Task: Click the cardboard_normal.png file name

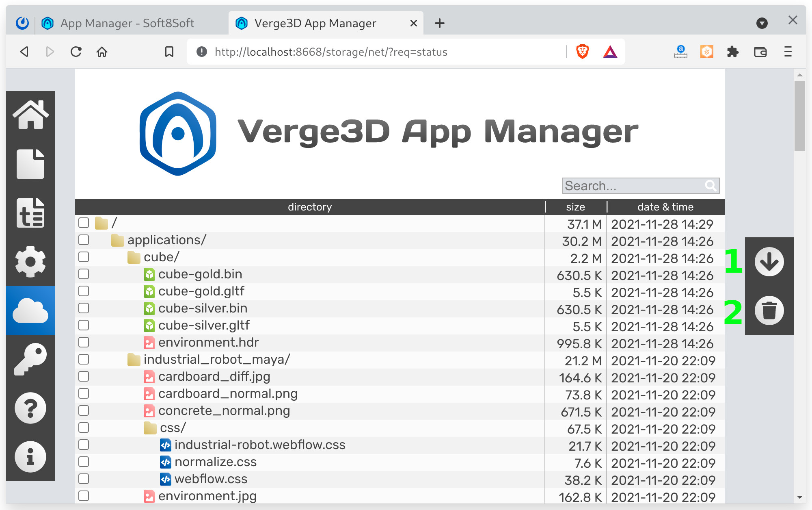Action: tap(228, 394)
